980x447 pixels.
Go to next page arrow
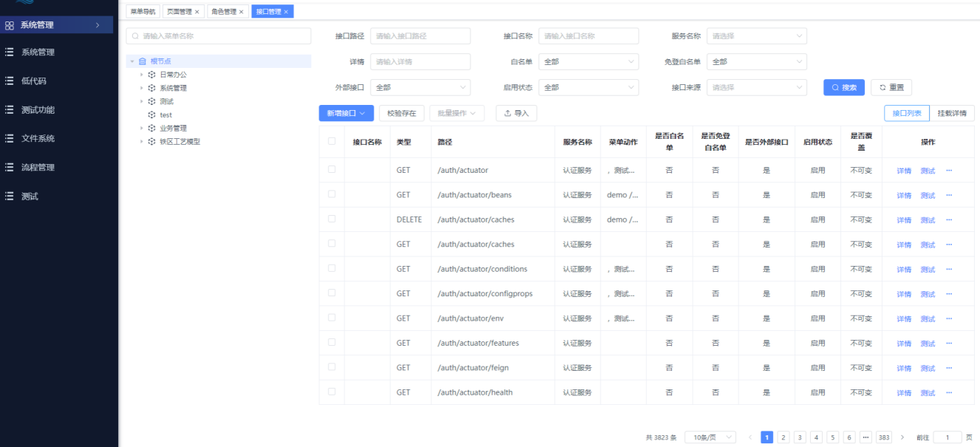(902, 437)
